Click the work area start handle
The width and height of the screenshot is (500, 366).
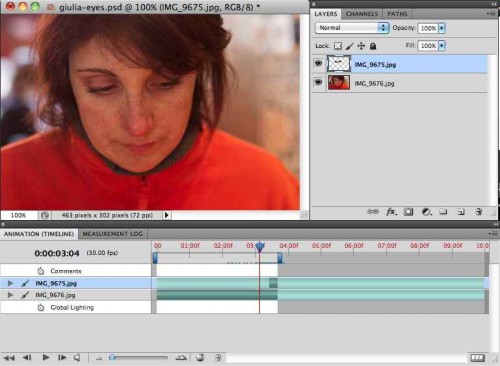click(155, 258)
